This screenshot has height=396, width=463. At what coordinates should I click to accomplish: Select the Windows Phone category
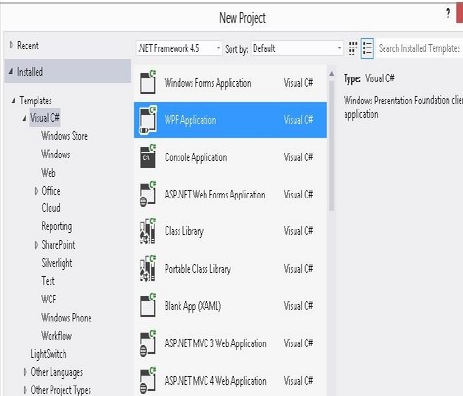66,318
